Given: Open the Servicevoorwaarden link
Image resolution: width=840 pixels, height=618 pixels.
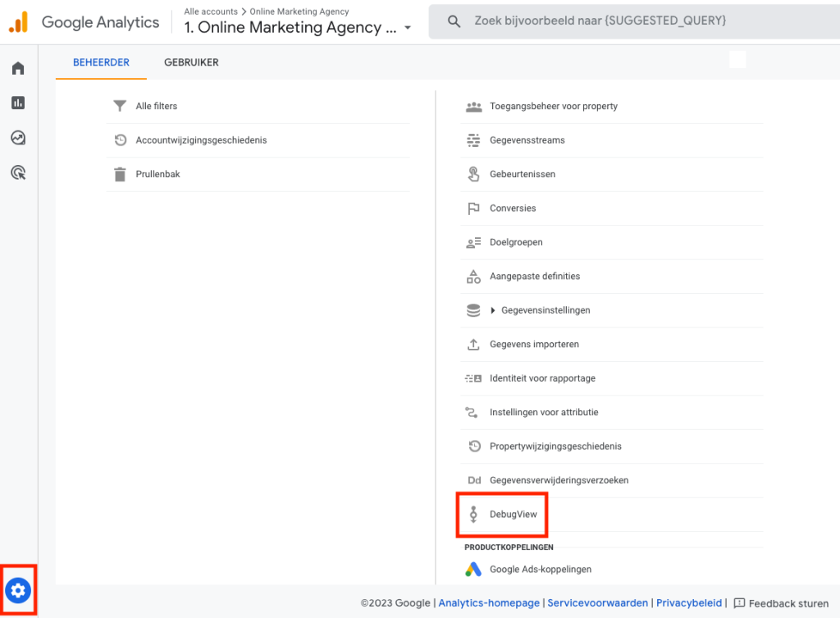Looking at the screenshot, I should pos(597,603).
